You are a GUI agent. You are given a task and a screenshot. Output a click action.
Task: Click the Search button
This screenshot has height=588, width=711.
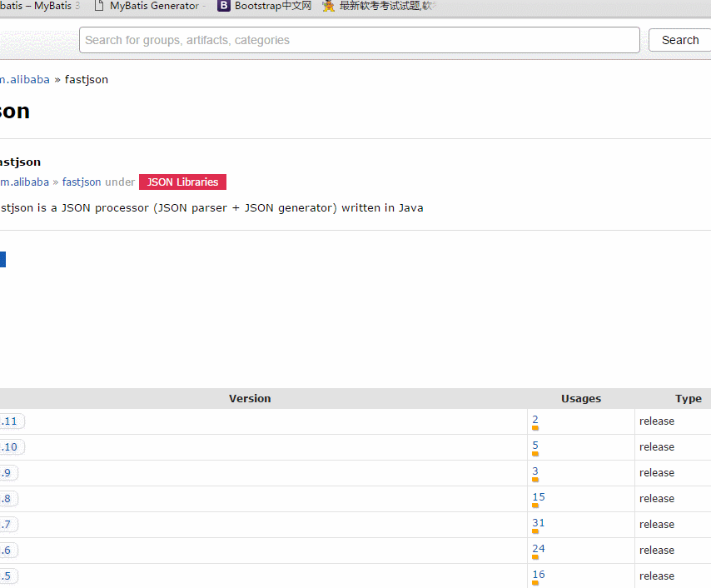click(679, 40)
